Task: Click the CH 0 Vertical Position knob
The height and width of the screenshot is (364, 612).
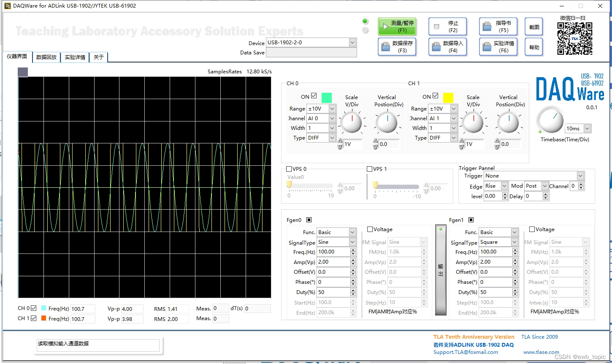Action: click(387, 123)
